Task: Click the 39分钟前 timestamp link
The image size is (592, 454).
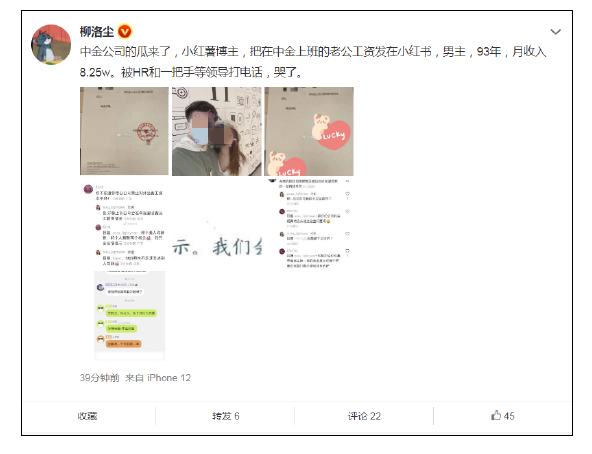Action: tap(99, 378)
